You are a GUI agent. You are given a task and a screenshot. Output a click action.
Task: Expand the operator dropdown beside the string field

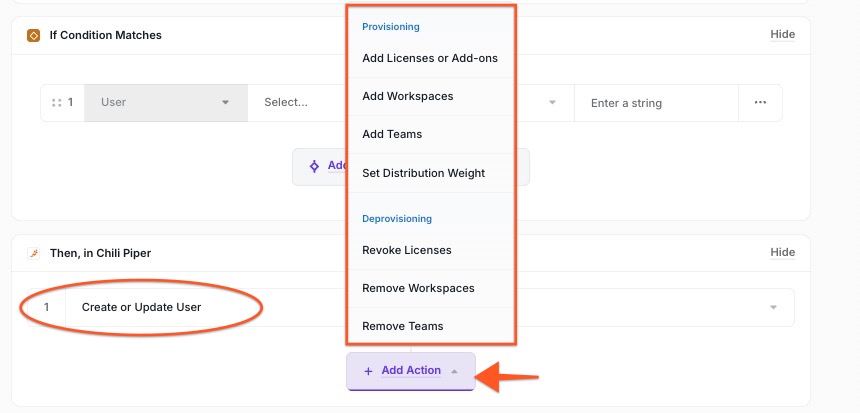tap(551, 102)
